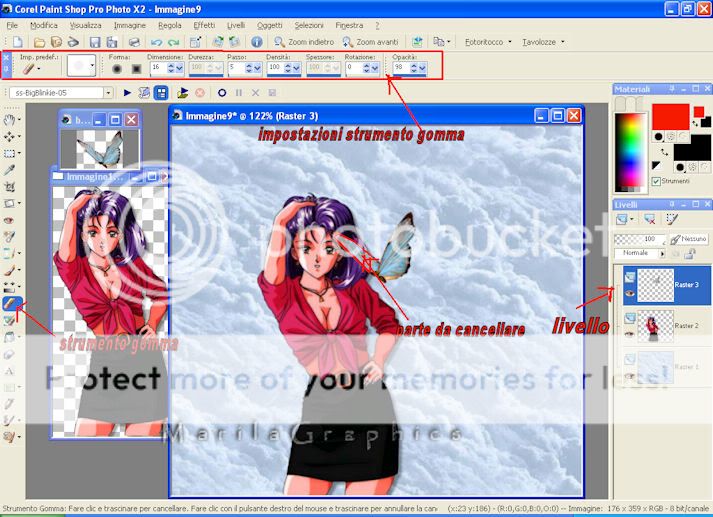Click the blue info icon
713x517 pixels.
click(x=256, y=42)
